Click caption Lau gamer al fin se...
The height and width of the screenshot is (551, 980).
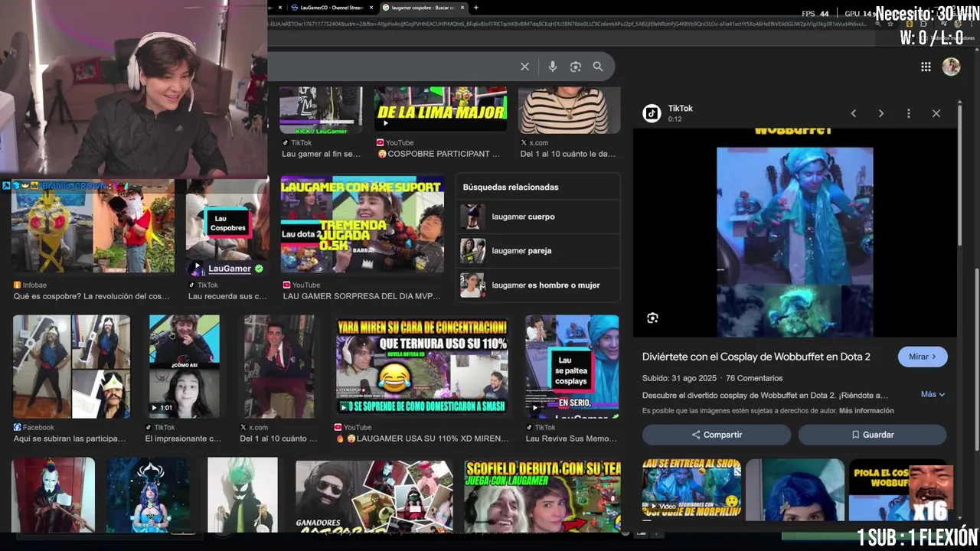(321, 154)
